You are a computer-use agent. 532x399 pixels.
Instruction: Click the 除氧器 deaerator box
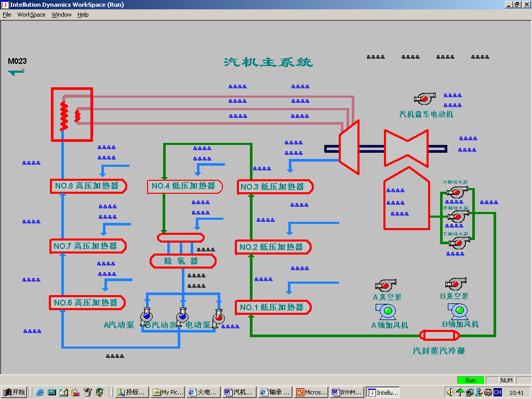[x=183, y=261]
